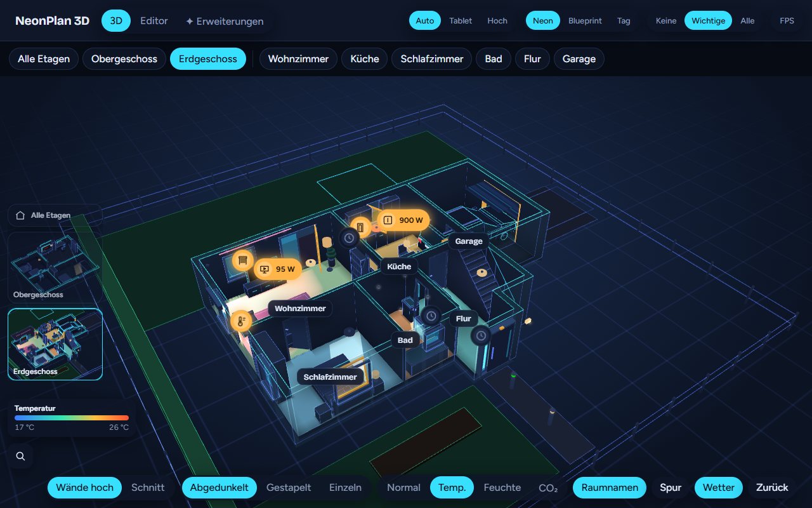Toggle the Wetter display
812x508 pixels.
(719, 488)
